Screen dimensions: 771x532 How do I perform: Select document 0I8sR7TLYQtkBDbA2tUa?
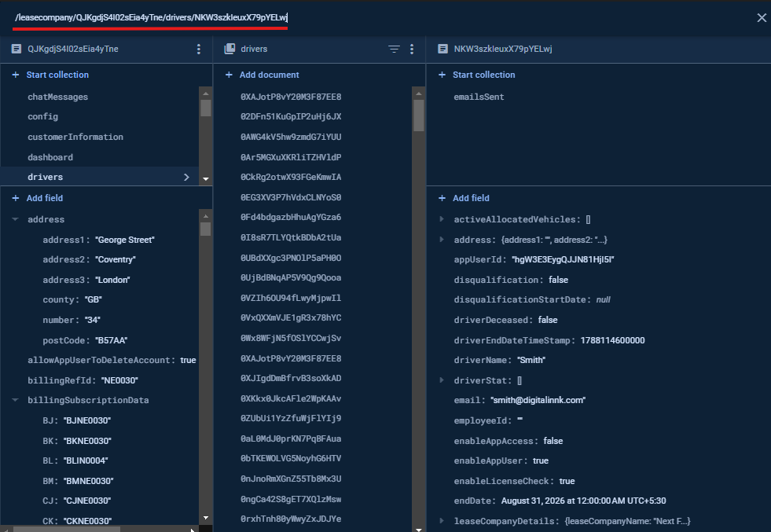pyautogui.click(x=291, y=237)
